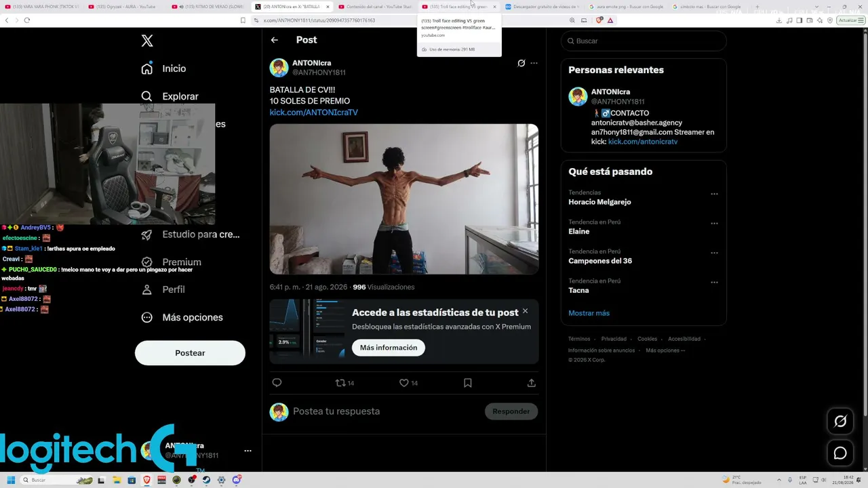Open the post photo of shirtless man

pos(404,199)
